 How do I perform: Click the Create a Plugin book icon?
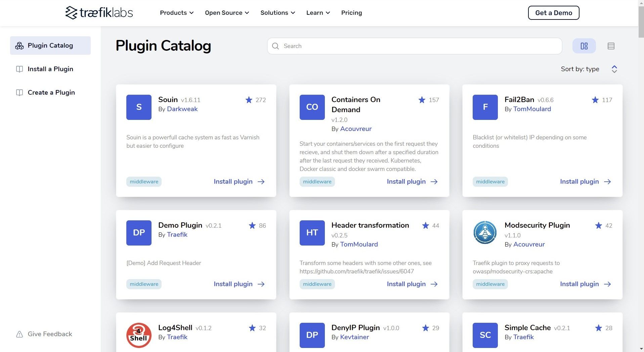point(19,93)
